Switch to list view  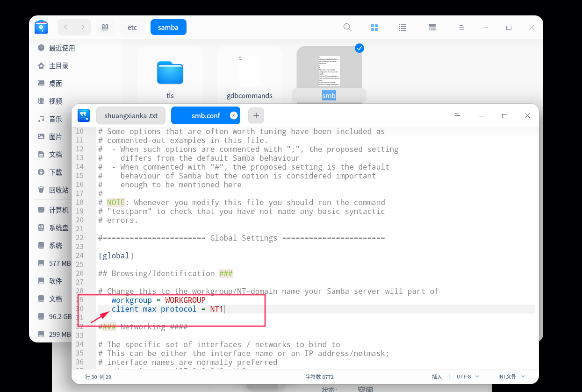(x=402, y=28)
